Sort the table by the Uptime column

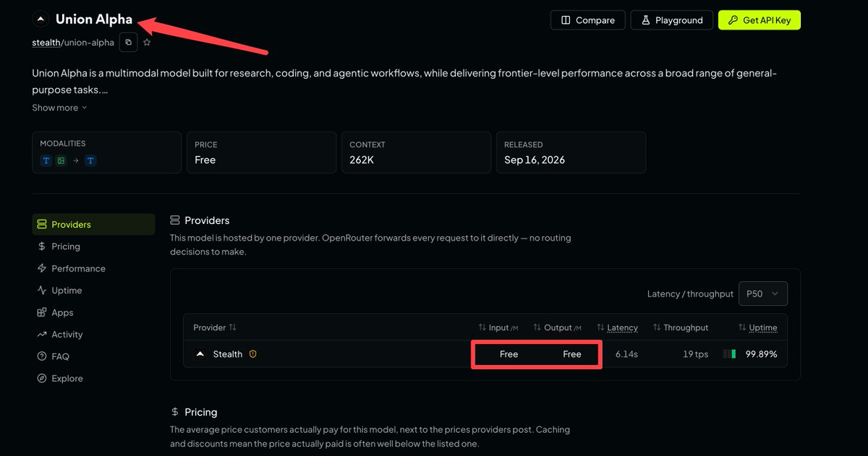coord(758,327)
